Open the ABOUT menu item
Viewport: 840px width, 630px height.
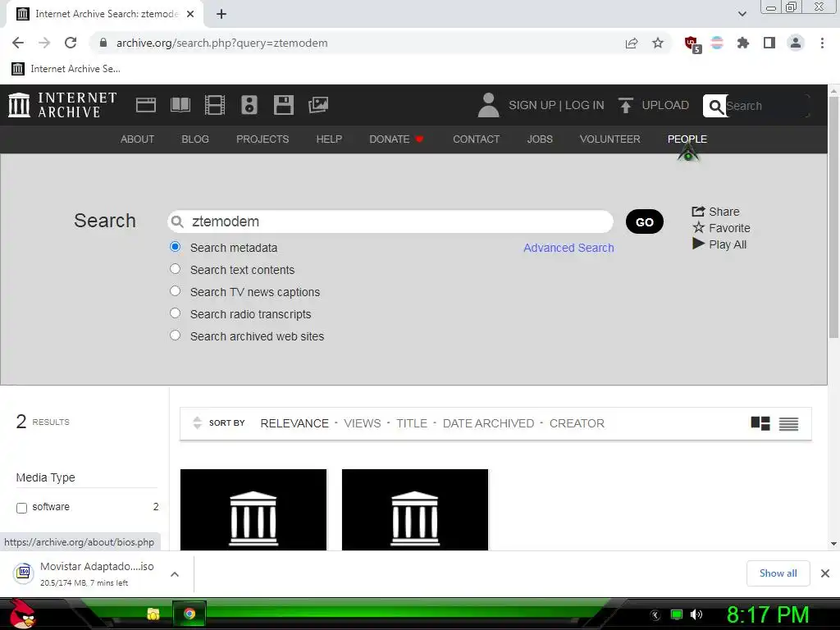pyautogui.click(x=137, y=139)
